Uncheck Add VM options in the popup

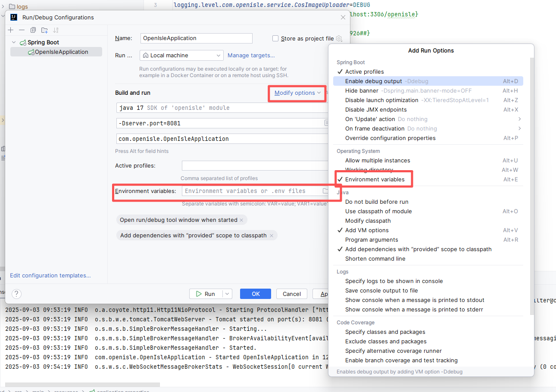367,230
